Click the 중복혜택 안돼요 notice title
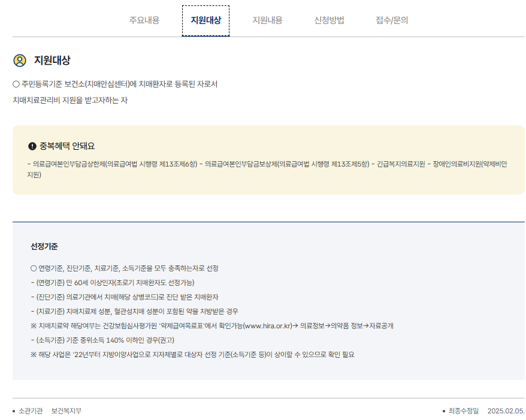The image size is (526, 420). [67, 146]
